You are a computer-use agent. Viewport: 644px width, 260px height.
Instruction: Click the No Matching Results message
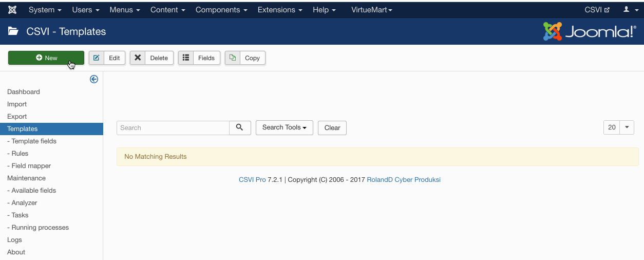[x=377, y=157]
